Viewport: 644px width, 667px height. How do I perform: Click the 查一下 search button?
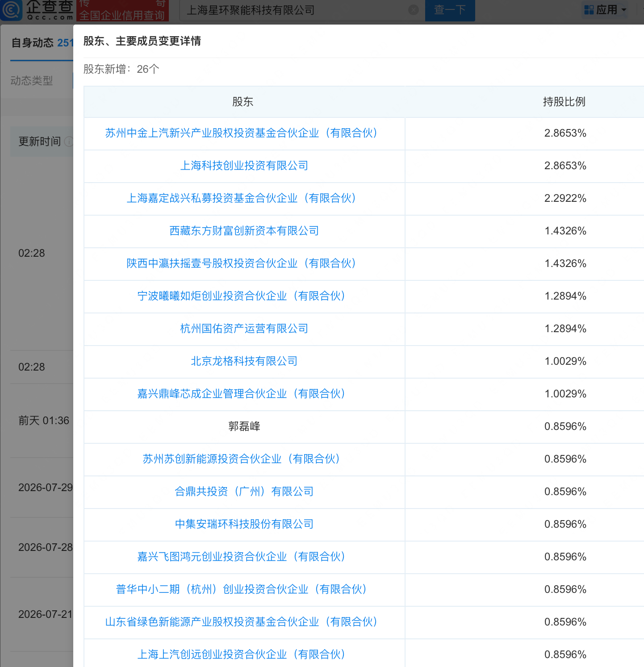(450, 10)
